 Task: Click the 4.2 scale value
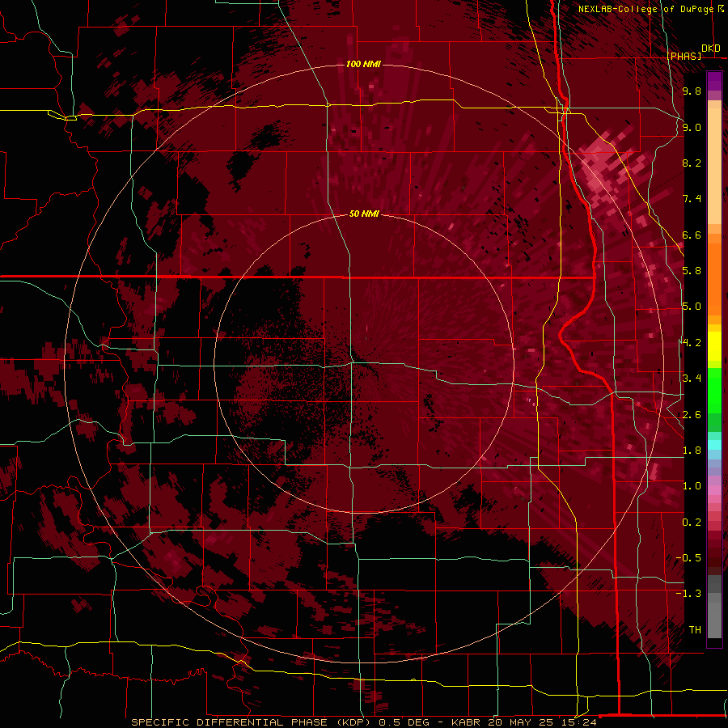coord(692,343)
